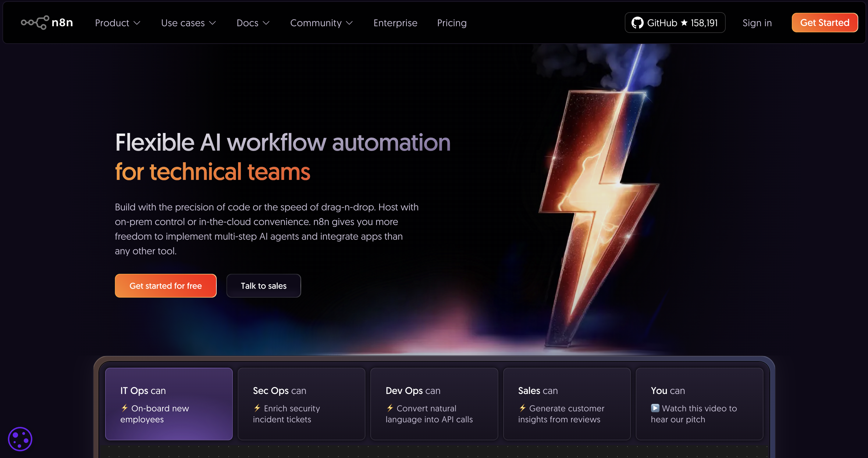
Task: Open the Community dropdown
Action: [321, 23]
